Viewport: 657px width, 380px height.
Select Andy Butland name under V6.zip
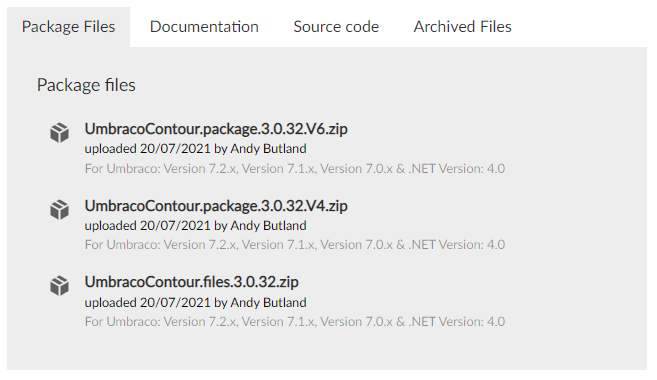tap(268, 149)
